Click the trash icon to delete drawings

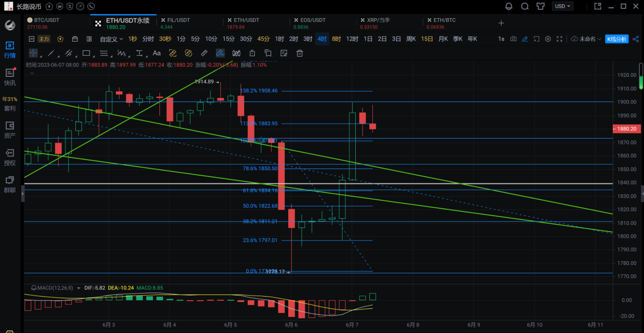tap(300, 53)
